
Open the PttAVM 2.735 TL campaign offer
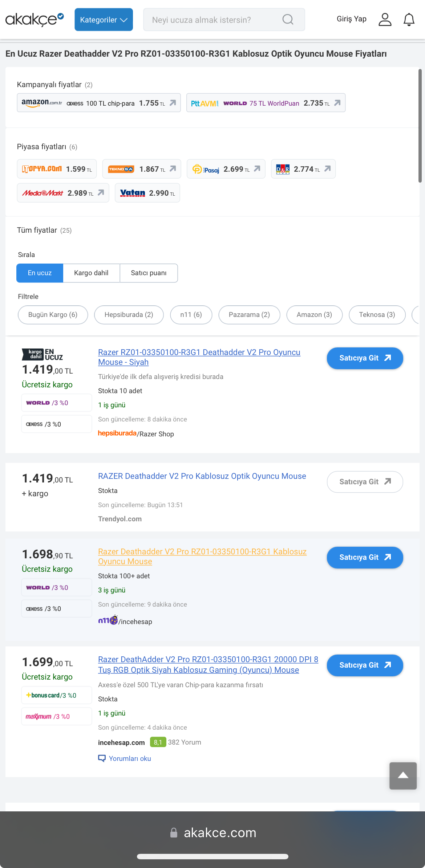(x=266, y=103)
